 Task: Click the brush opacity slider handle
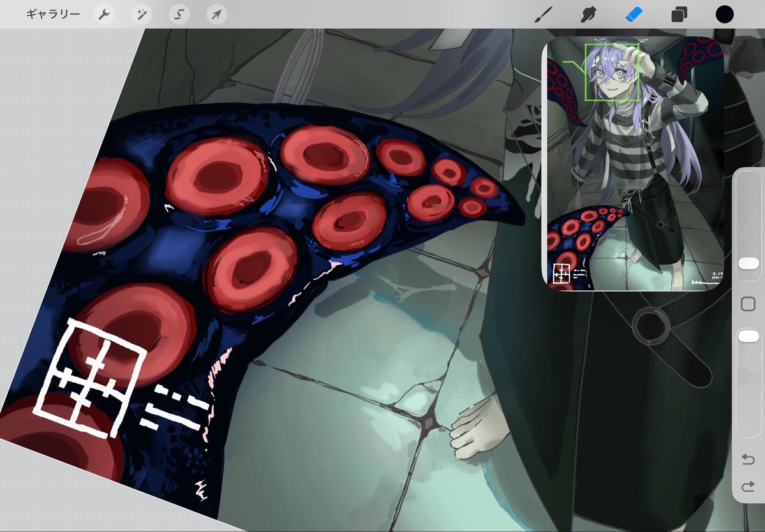coord(748,336)
